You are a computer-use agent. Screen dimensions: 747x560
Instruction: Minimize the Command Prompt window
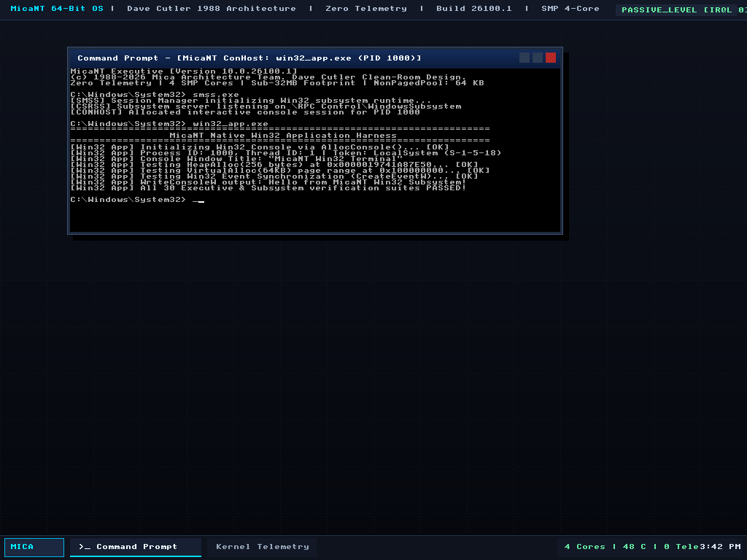(x=524, y=58)
